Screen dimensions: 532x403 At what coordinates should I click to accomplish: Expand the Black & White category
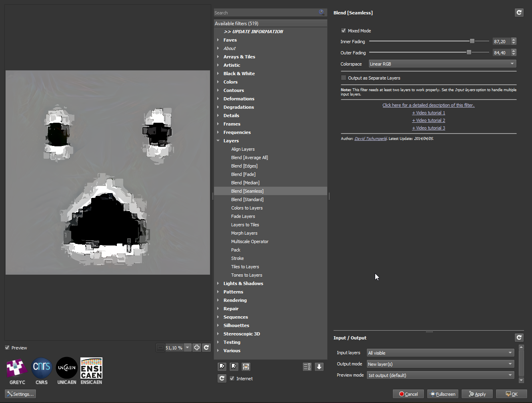[218, 74]
